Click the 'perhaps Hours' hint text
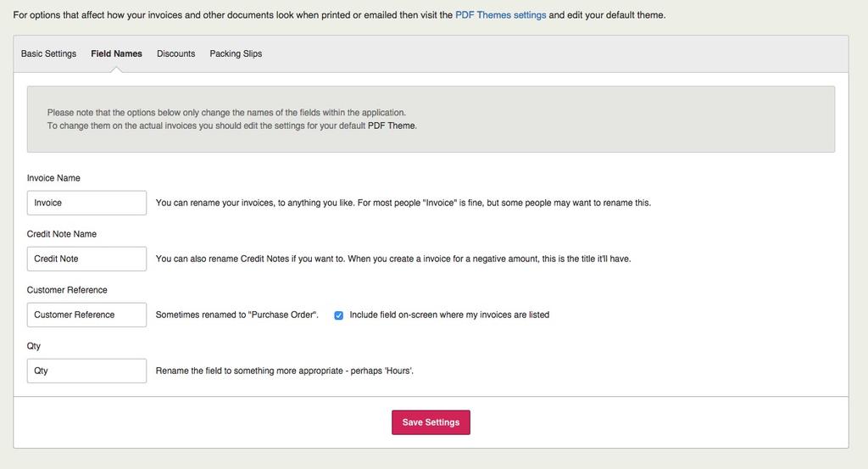The width and height of the screenshot is (868, 469). coord(285,371)
